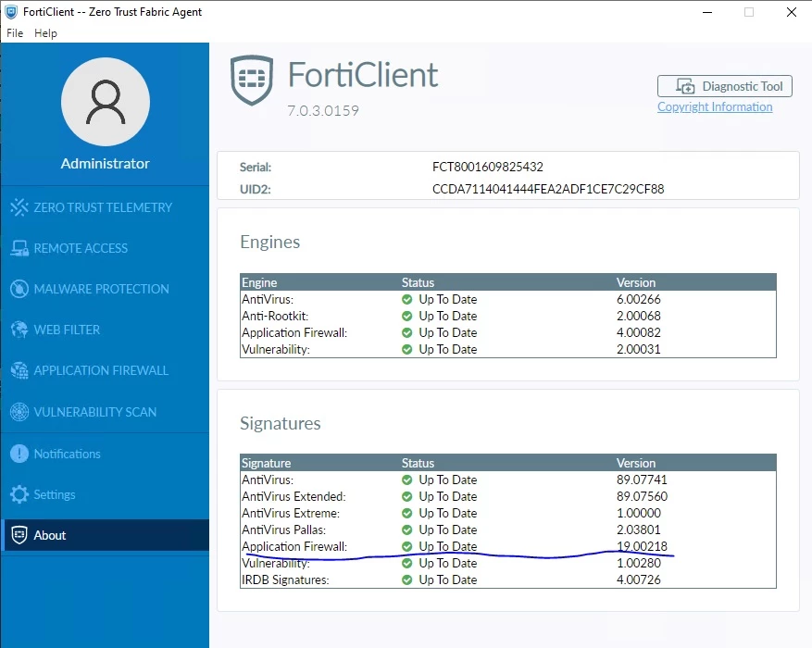Select AntiVirus Extreme version 1.00000

tap(639, 513)
